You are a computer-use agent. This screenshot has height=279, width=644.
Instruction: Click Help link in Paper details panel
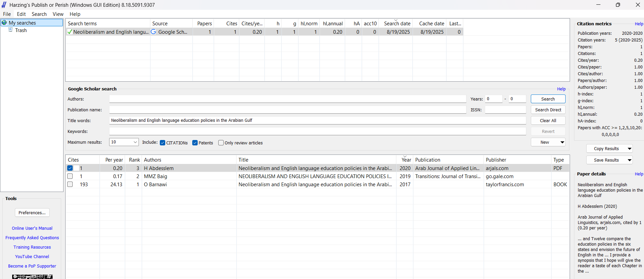[639, 174]
